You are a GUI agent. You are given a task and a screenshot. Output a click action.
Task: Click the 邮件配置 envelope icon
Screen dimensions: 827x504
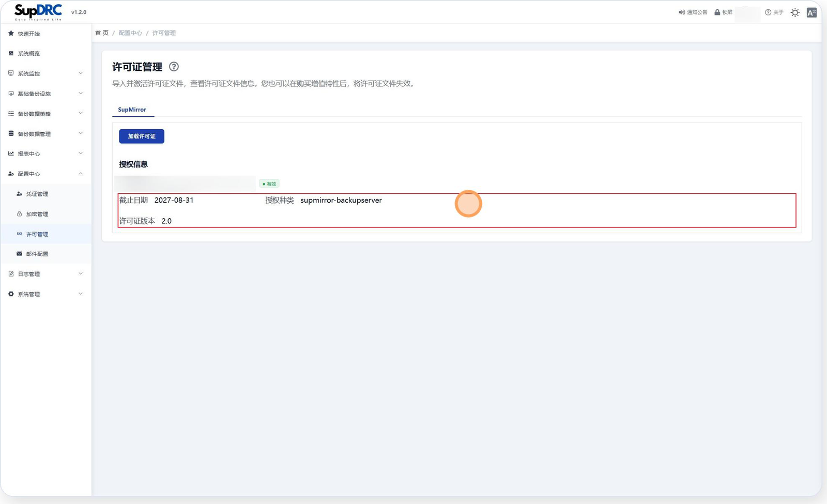click(19, 254)
